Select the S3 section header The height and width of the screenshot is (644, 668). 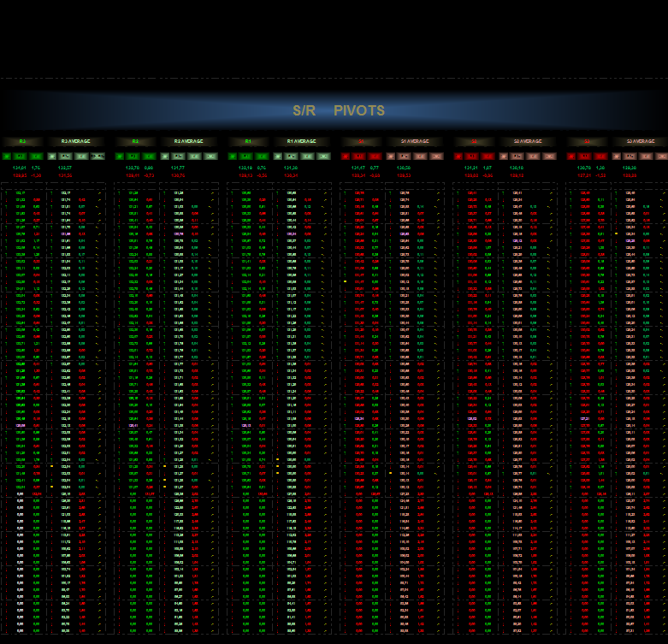click(x=587, y=141)
